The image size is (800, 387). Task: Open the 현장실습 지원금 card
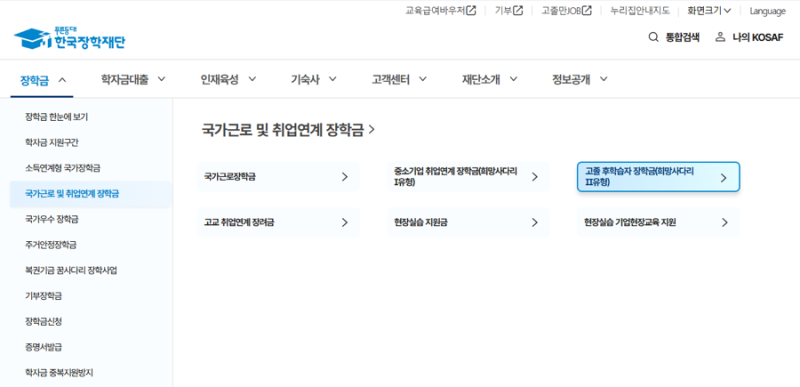[468, 222]
